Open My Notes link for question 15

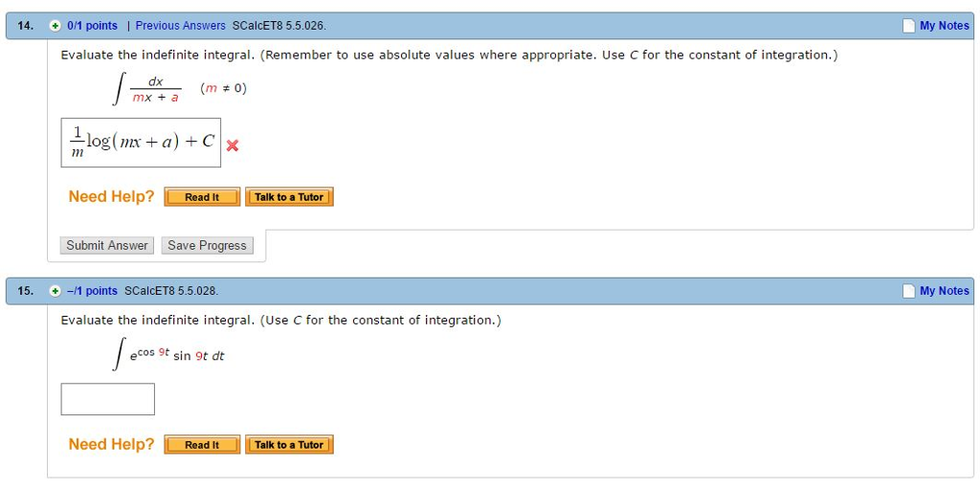944,291
